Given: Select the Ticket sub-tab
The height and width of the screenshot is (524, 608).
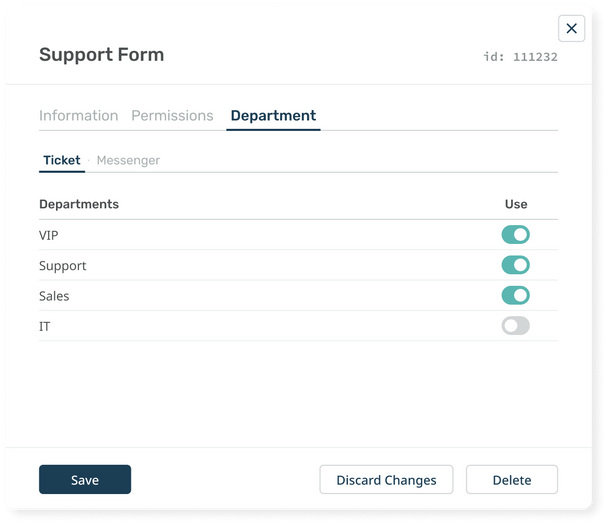Looking at the screenshot, I should (x=62, y=160).
